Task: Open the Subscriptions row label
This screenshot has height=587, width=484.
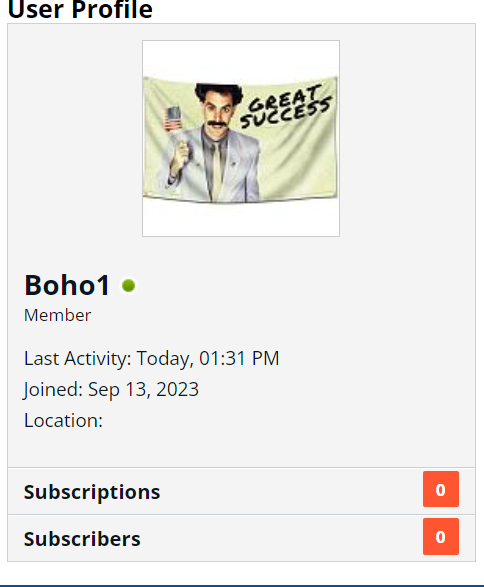Action: (92, 492)
